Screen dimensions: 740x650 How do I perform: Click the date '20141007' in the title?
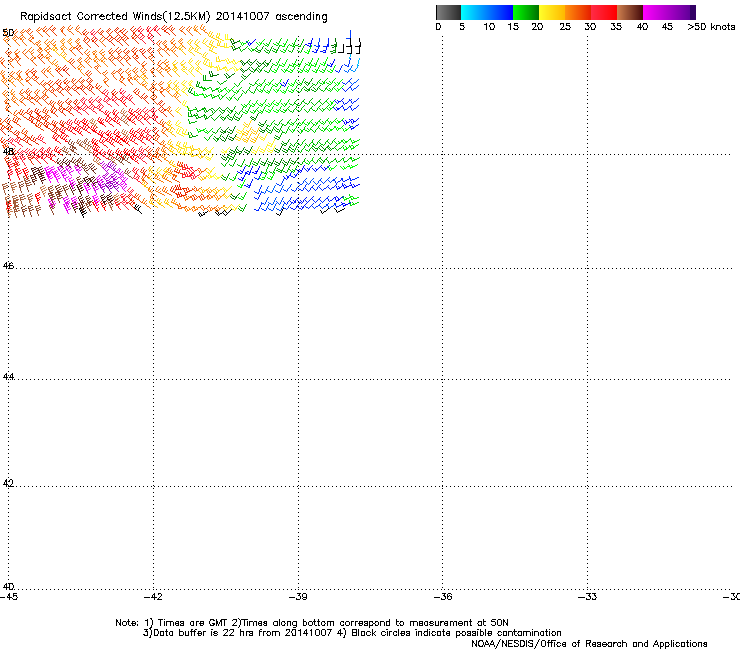[x=243, y=17]
